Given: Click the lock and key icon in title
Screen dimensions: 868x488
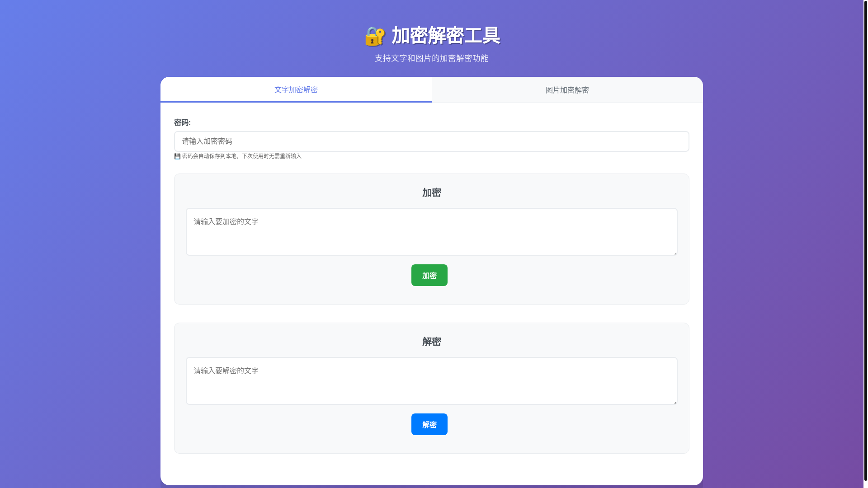Looking at the screenshot, I should click(x=375, y=36).
